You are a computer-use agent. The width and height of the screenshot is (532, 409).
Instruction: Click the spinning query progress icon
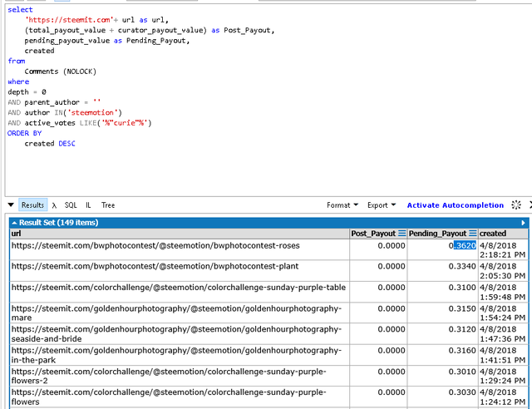516,204
